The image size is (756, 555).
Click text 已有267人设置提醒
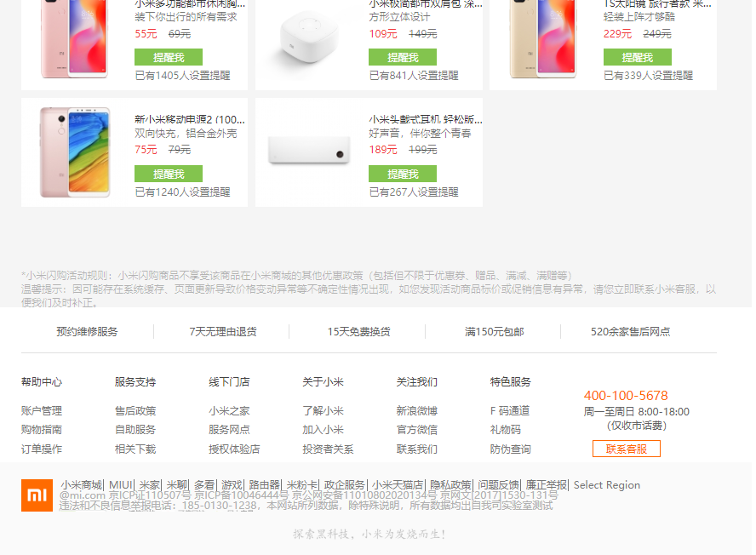(x=414, y=192)
